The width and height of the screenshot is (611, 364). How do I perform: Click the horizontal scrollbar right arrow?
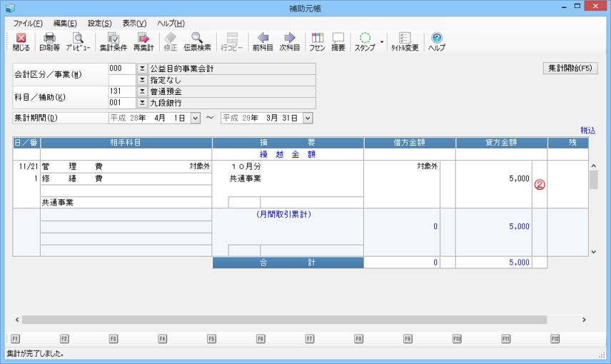[x=583, y=320]
